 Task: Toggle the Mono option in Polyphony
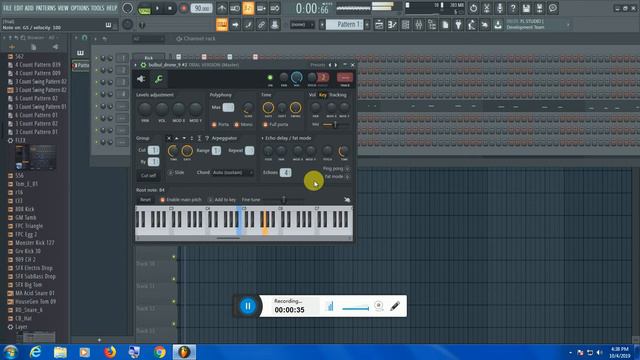(x=236, y=124)
